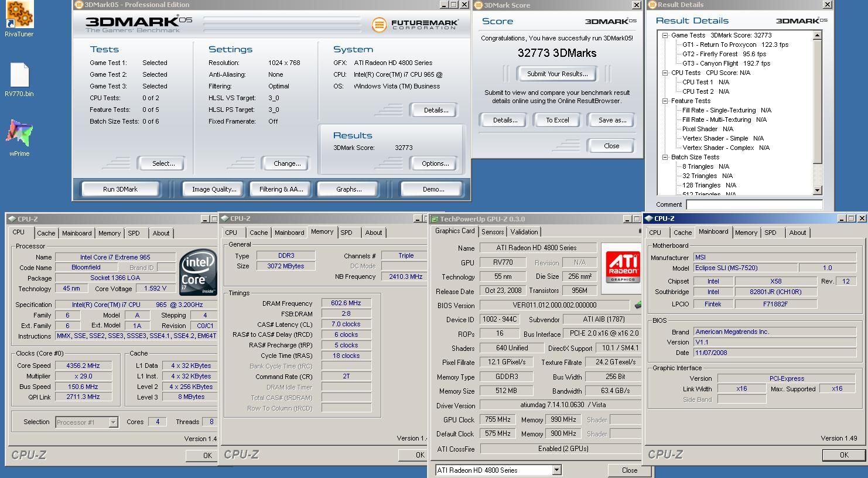Image resolution: width=868 pixels, height=478 pixels.
Task: Click BIOS Version field in GPU-Z
Action: coord(555,305)
